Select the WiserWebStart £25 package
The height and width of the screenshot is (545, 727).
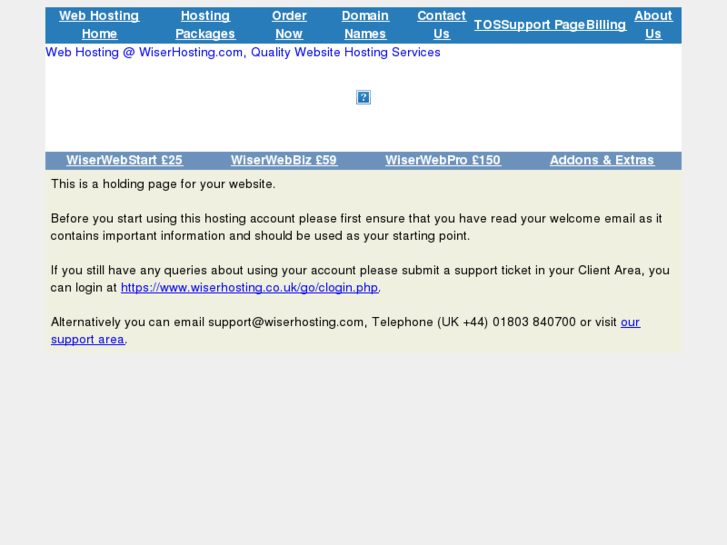[124, 160]
